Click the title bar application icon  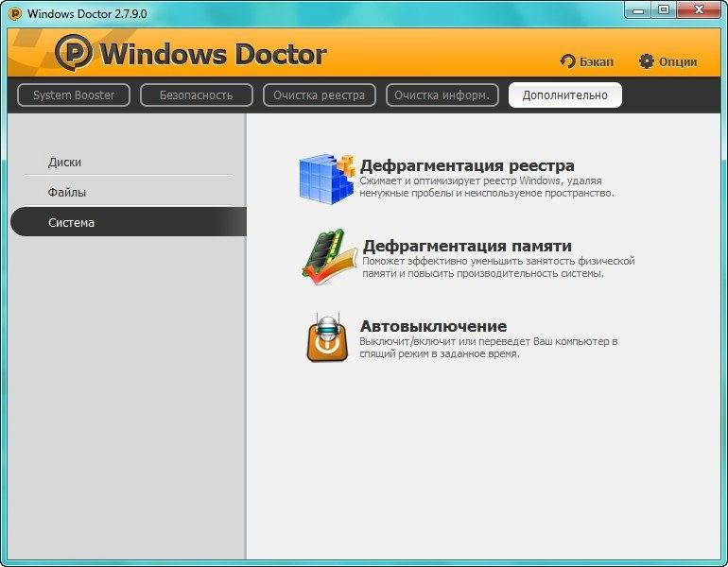(x=15, y=13)
